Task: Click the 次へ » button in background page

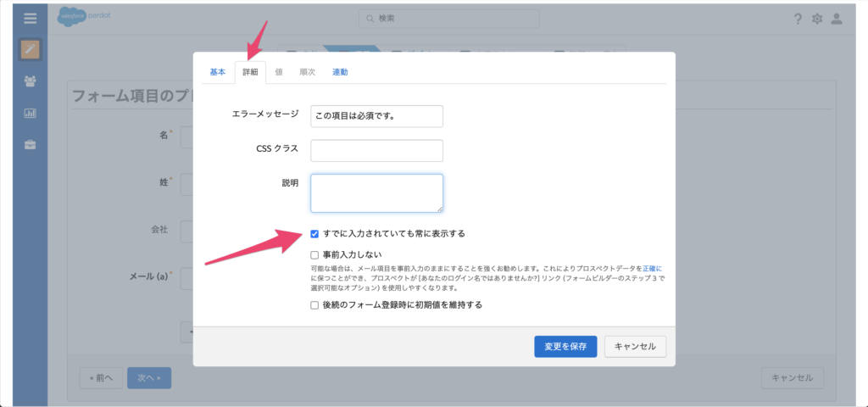Action: click(149, 377)
